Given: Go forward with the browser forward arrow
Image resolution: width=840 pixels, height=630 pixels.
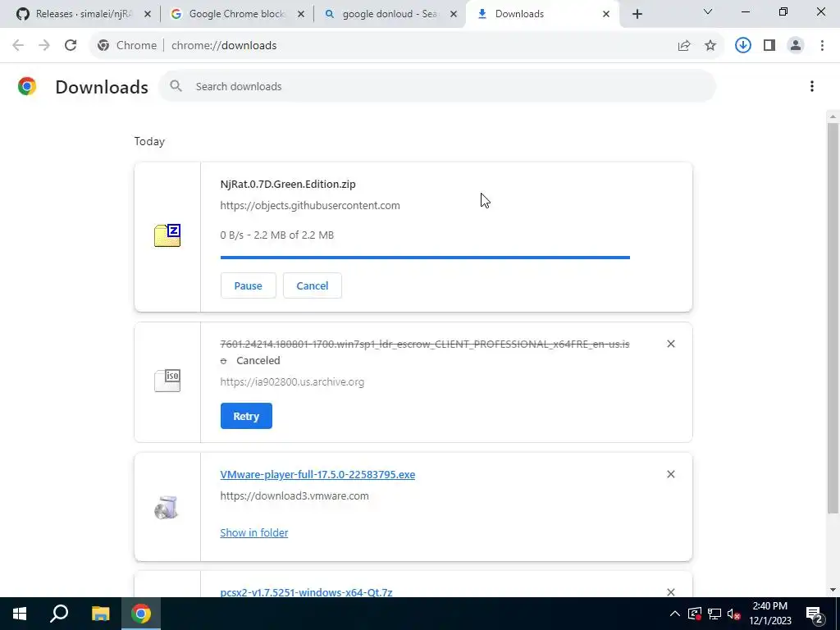Looking at the screenshot, I should click(x=44, y=46).
